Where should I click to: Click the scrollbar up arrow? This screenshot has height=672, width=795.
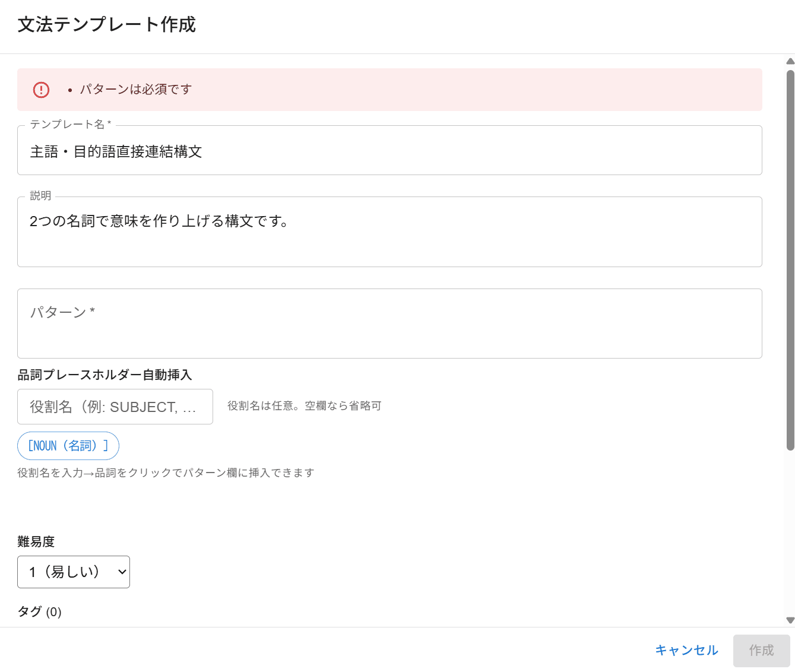click(790, 61)
